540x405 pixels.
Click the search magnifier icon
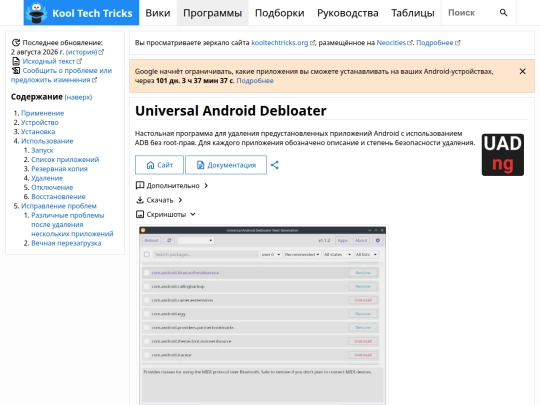pyautogui.click(x=503, y=13)
